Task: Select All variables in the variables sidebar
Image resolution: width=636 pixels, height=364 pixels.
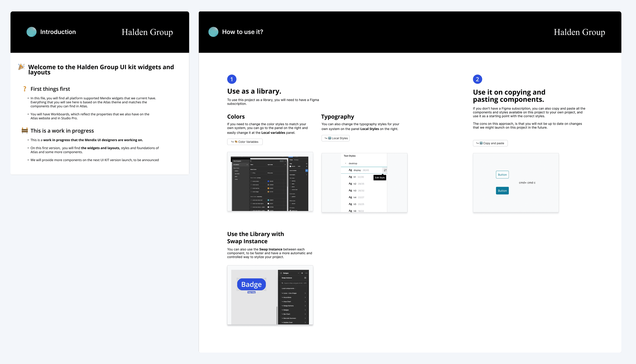Action: (241, 165)
